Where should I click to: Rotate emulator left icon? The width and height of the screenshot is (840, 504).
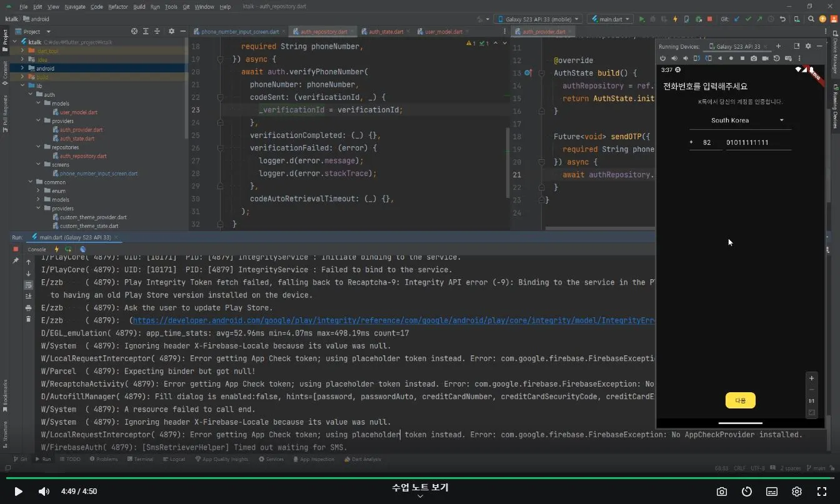coord(697,58)
